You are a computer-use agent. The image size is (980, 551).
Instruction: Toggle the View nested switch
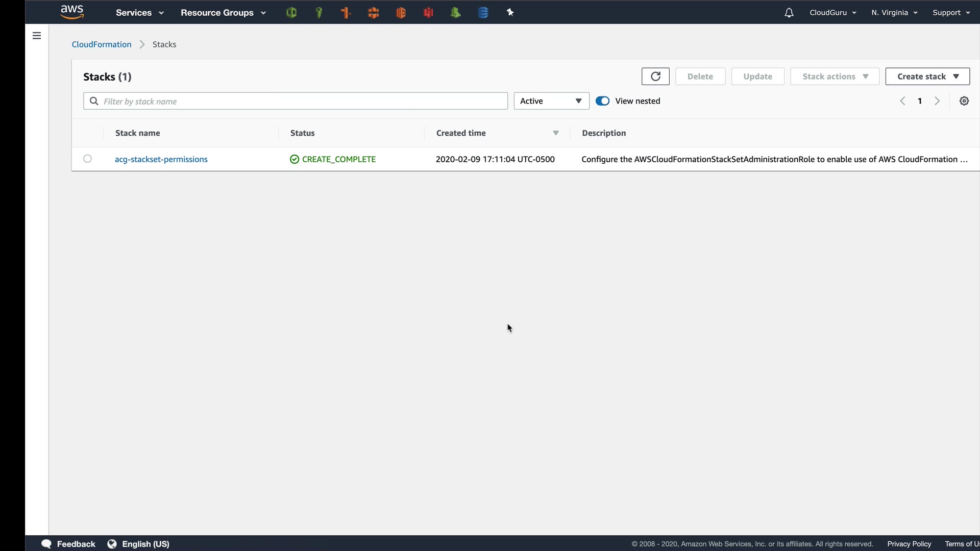coord(602,101)
